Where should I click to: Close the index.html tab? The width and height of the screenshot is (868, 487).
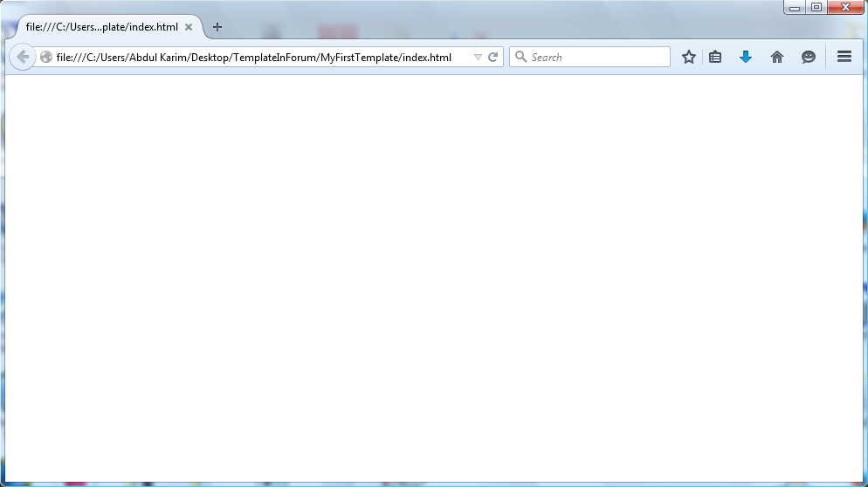[x=189, y=27]
